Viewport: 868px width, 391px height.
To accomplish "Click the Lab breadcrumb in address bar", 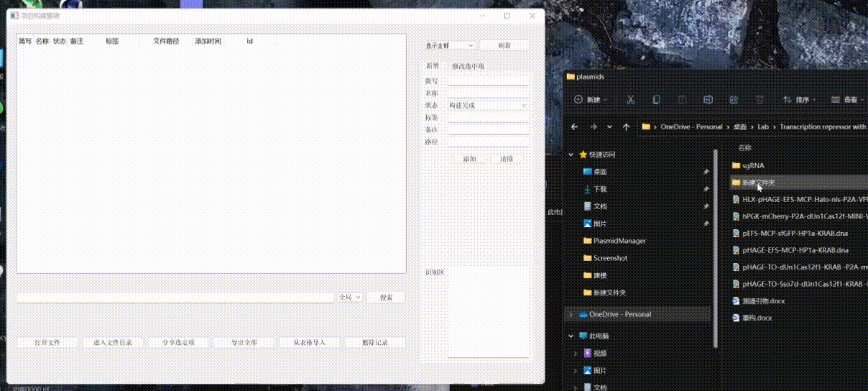I will tap(762, 126).
